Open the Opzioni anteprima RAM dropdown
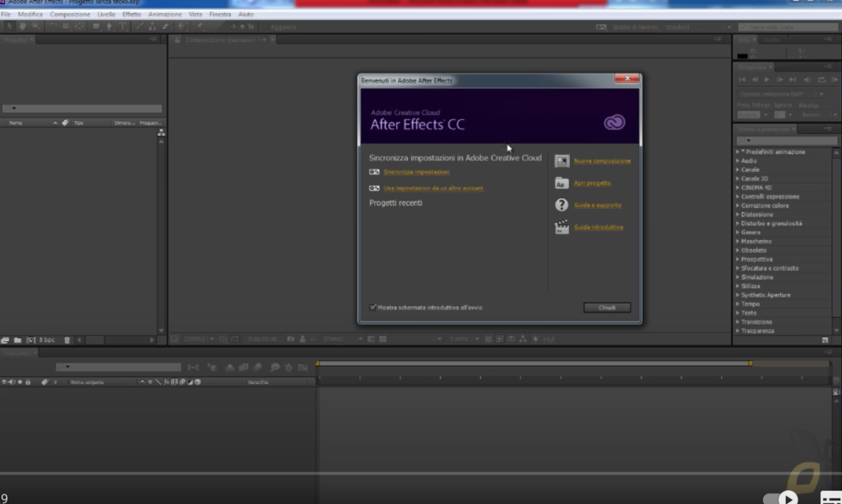The width and height of the screenshot is (842, 504). point(781,94)
